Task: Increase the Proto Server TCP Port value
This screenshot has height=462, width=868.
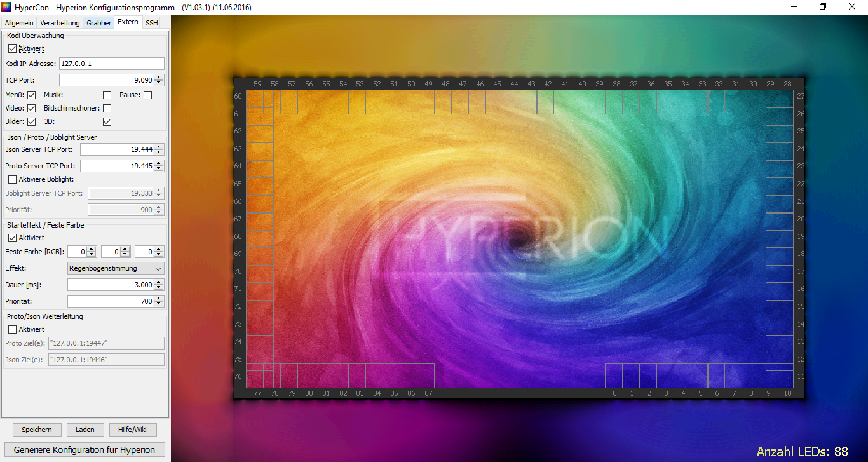Action: point(159,163)
